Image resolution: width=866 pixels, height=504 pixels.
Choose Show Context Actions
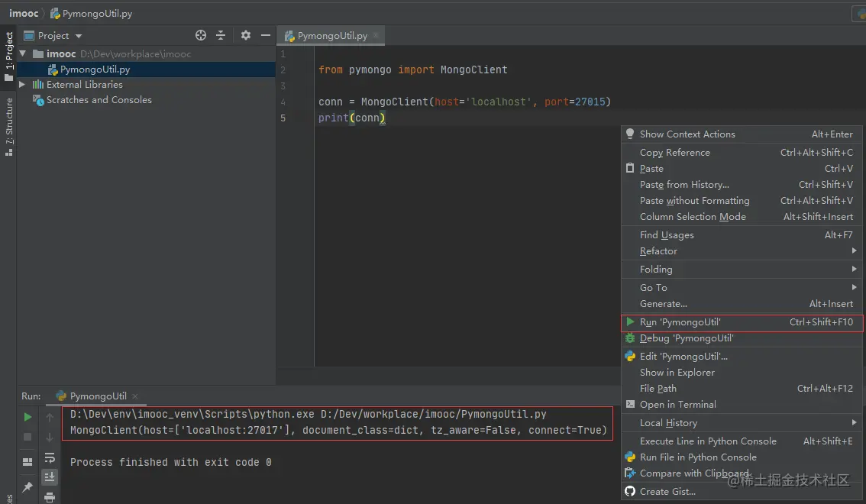pyautogui.click(x=742, y=134)
